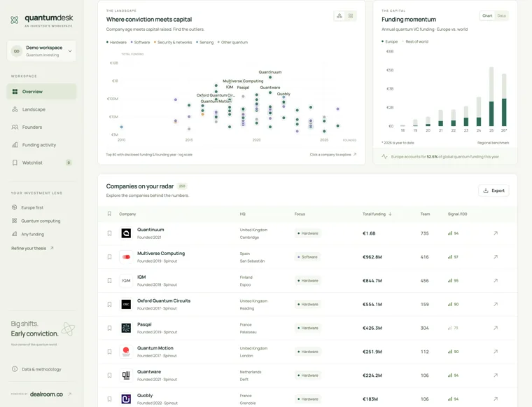The image size is (532, 407).
Task: Click the Quantinuum company logo
Action: coord(126,233)
